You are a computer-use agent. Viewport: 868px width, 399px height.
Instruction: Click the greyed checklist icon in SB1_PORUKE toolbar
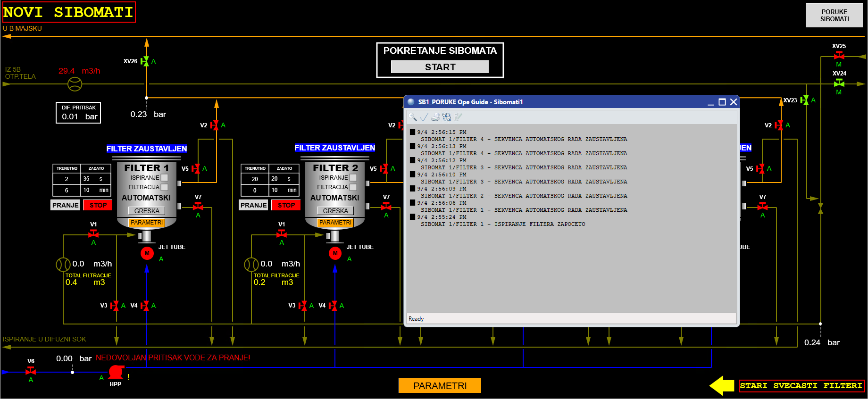tap(458, 117)
